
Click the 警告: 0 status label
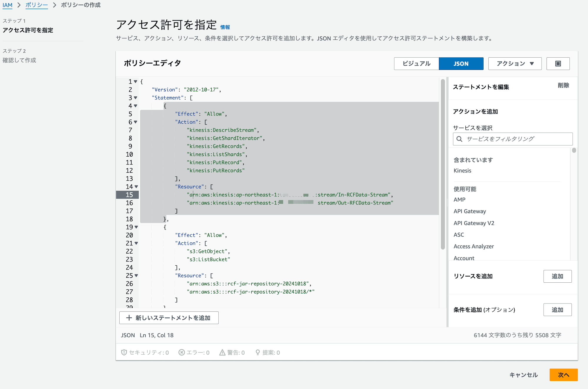tap(236, 353)
